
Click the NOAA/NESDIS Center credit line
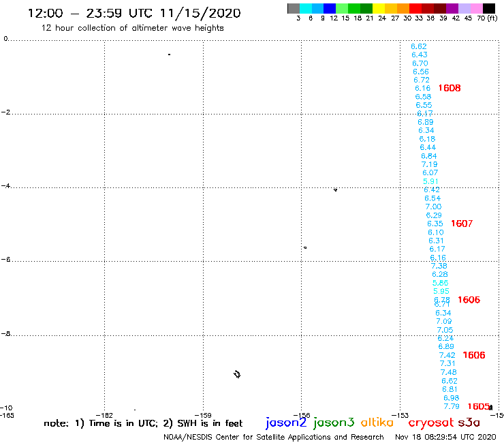click(x=274, y=438)
